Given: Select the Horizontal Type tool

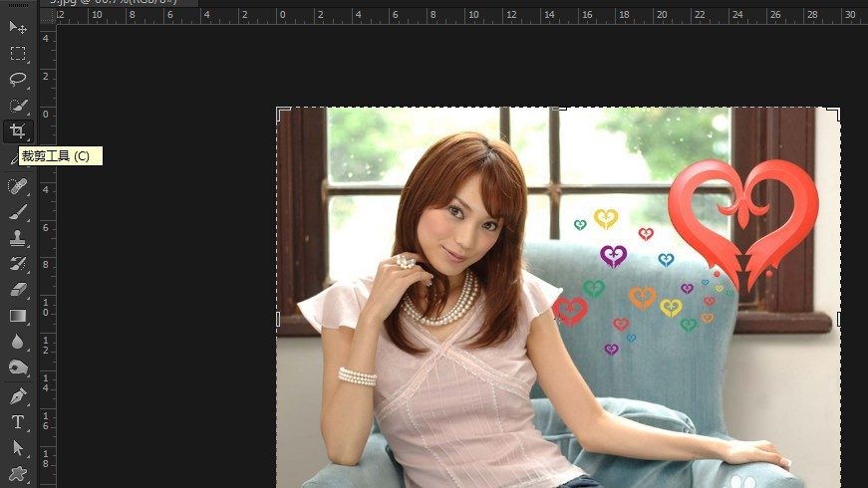Looking at the screenshot, I should coord(18,422).
